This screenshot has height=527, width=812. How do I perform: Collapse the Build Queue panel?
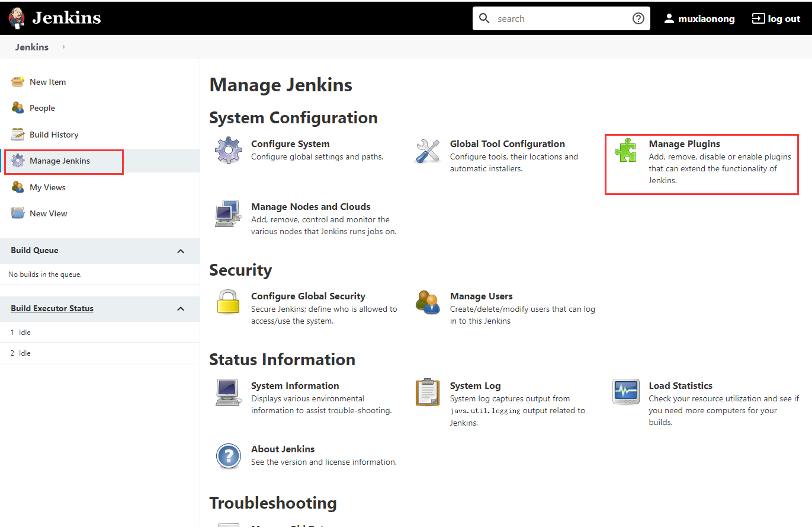click(x=181, y=251)
